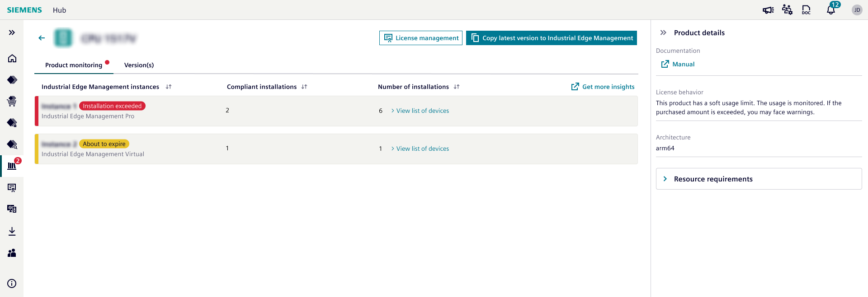Collapse the Product details panel
The image size is (868, 297).
pos(663,32)
